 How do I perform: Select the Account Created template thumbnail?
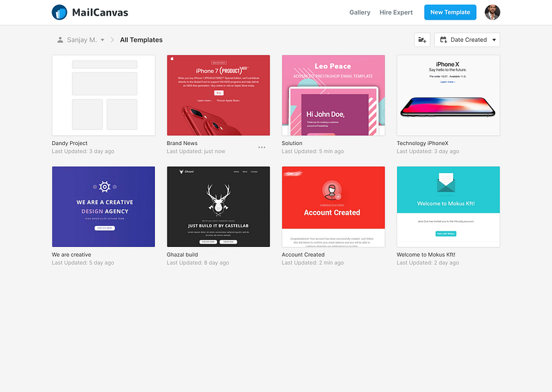[x=333, y=206]
